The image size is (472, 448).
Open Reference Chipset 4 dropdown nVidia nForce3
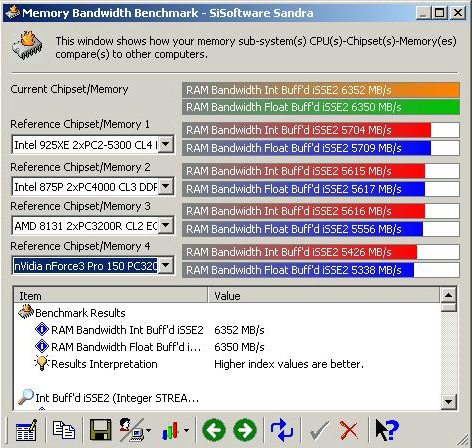tap(166, 266)
